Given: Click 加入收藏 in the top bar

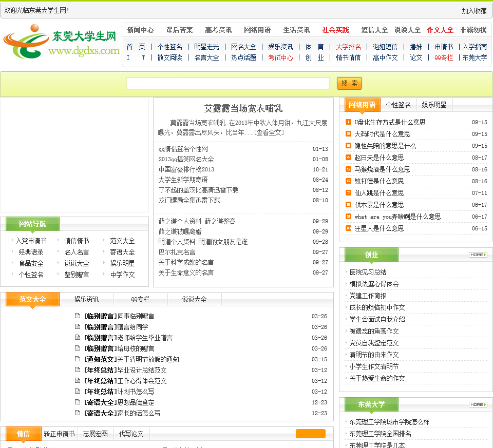Looking at the screenshot, I should 474,11.
